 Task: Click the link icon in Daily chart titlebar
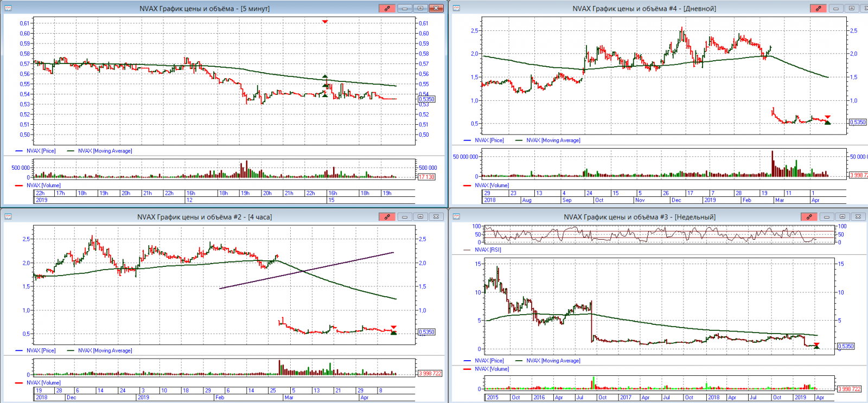(818, 8)
